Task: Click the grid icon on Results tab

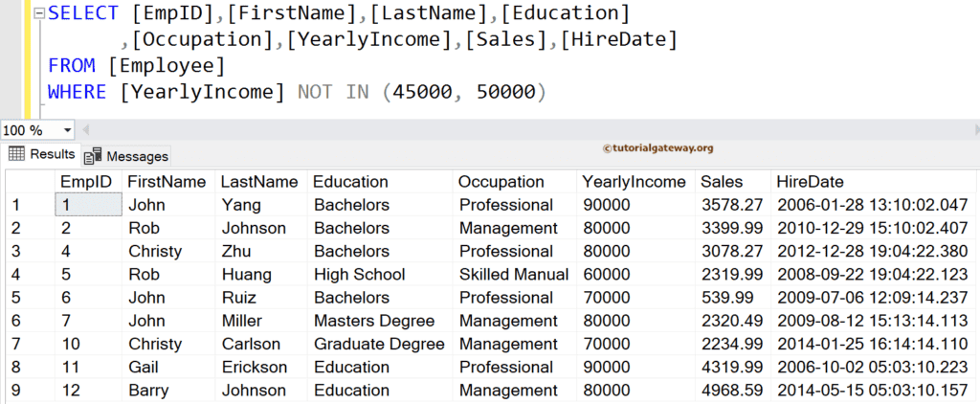Action: coord(16,154)
